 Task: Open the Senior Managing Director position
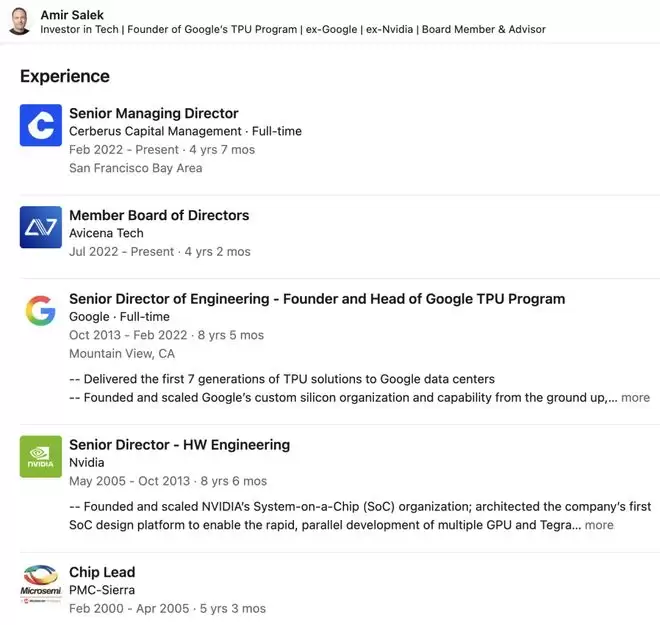coord(154,113)
